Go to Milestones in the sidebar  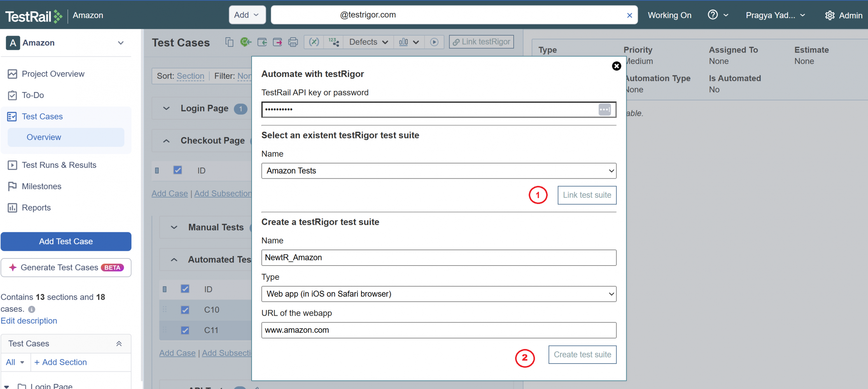tap(41, 187)
